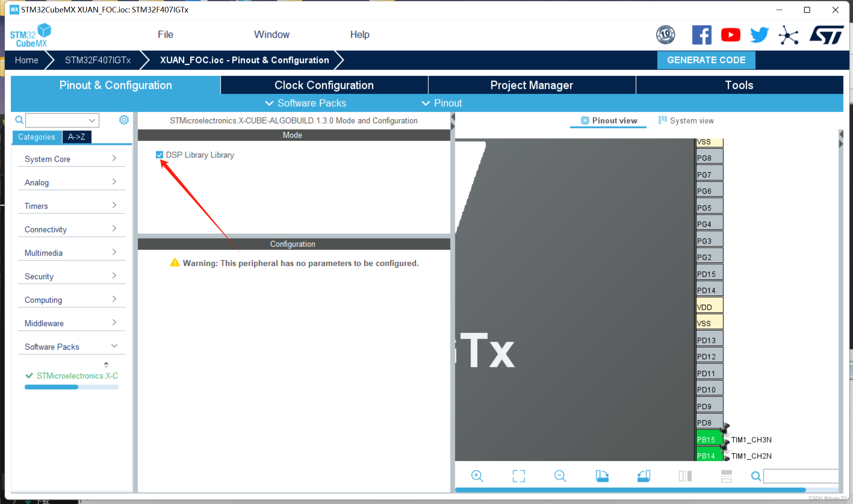Select the Pinout dropdown menu
The image size is (853, 504).
(x=444, y=103)
